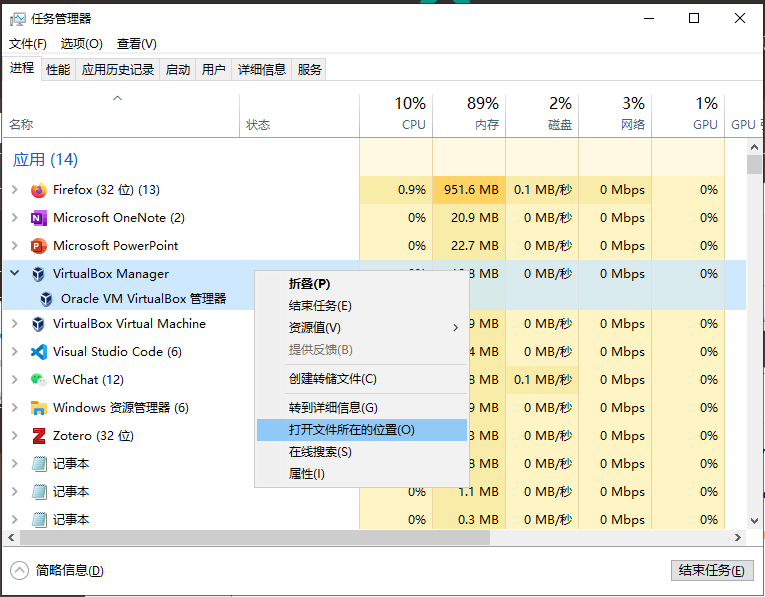Switch to the 服务 tab
This screenshot has height=597, width=765.
(309, 70)
